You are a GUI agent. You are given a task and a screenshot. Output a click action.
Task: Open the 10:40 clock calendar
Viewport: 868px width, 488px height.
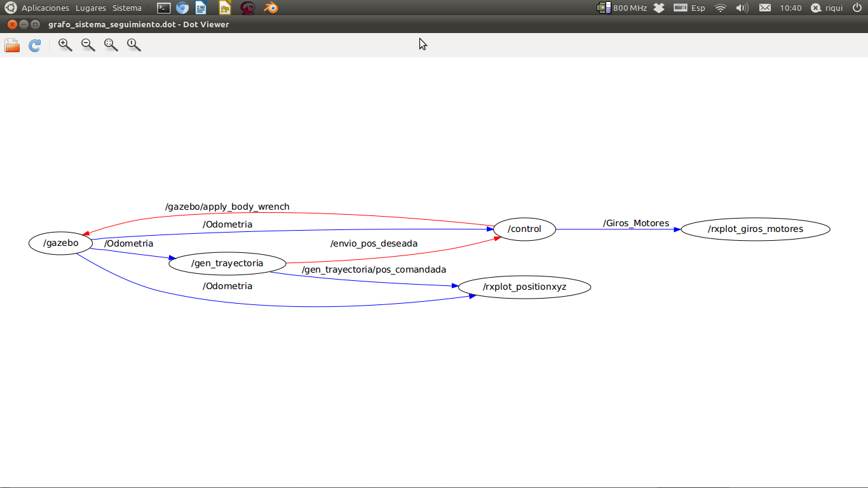click(x=790, y=8)
